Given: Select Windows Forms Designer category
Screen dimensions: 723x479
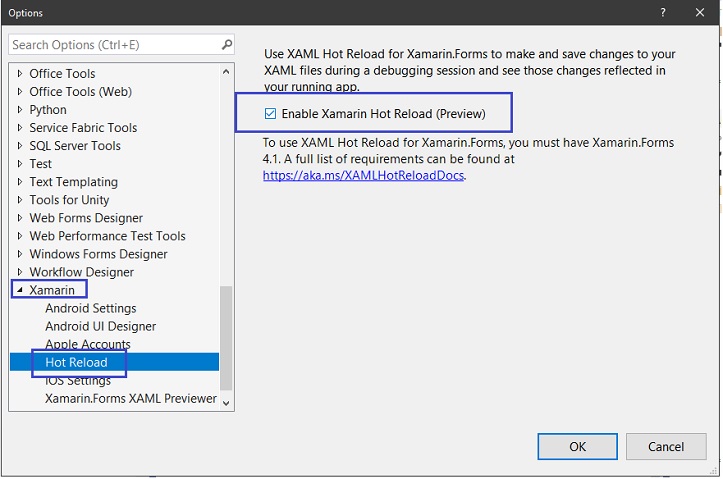Looking at the screenshot, I should point(98,254).
